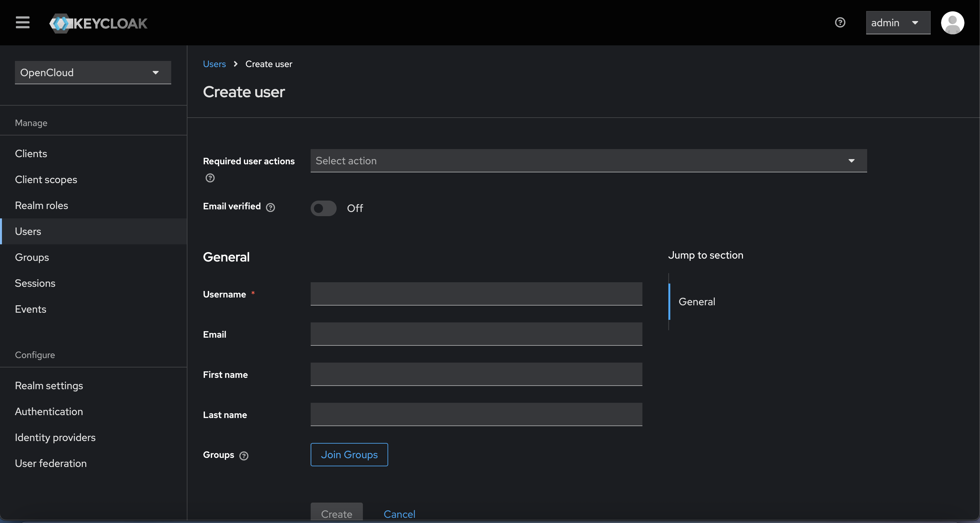Open the OpenCloud realm dropdown
The height and width of the screenshot is (523, 980).
(x=92, y=73)
